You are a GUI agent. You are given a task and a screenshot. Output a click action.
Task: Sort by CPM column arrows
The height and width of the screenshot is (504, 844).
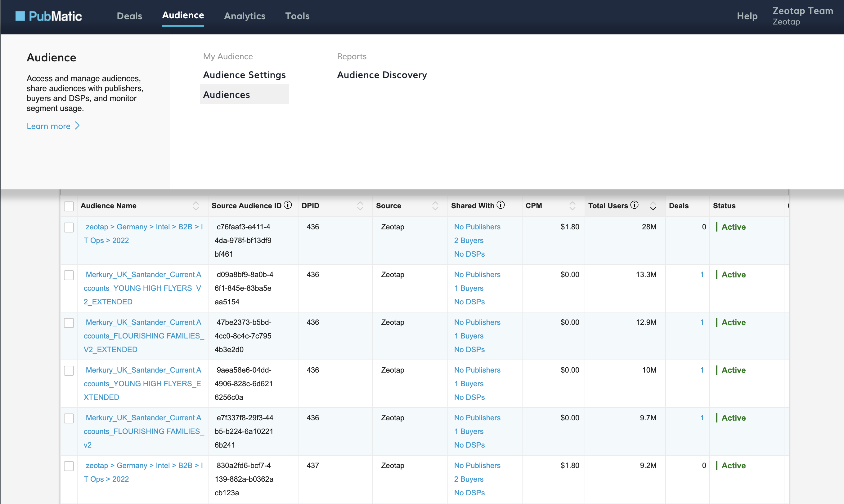572,206
